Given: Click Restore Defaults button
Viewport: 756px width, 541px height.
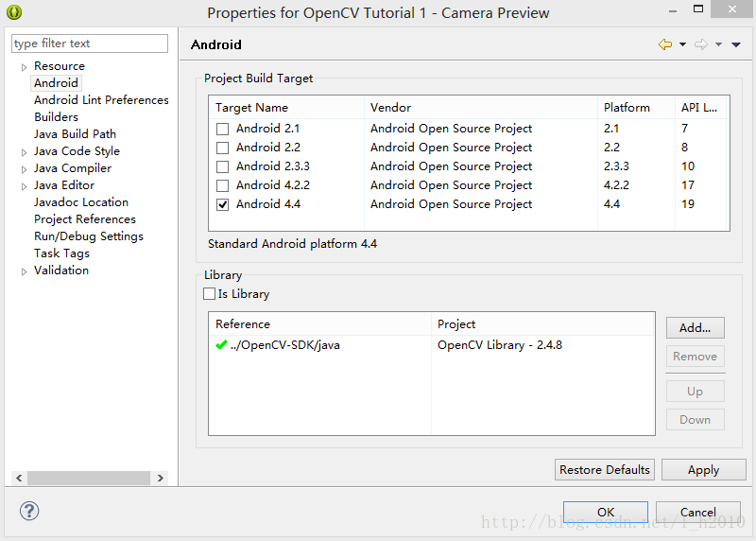Looking at the screenshot, I should coord(605,469).
